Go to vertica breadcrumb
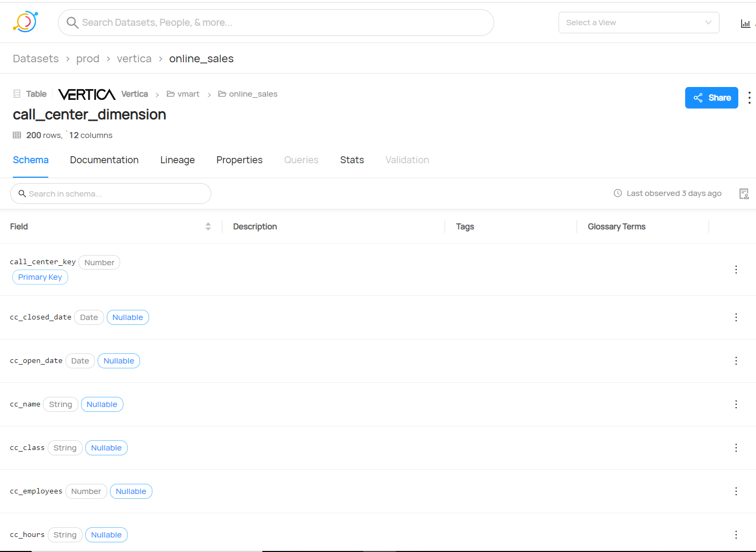 pos(134,59)
